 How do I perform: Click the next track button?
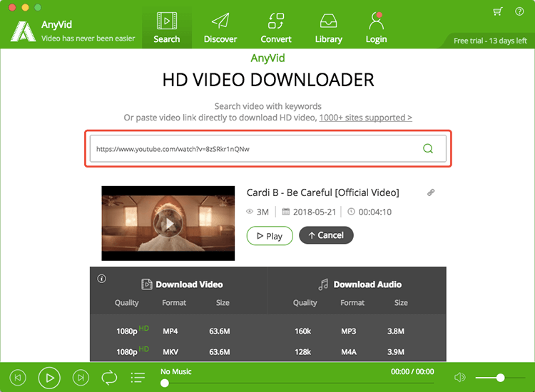tap(81, 378)
